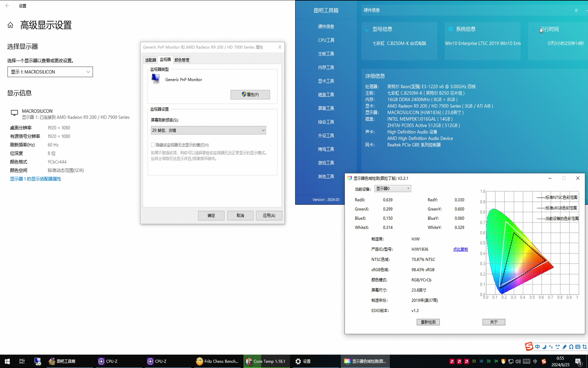Open Task View on the taskbar
588x368 pixels.
click(22, 361)
